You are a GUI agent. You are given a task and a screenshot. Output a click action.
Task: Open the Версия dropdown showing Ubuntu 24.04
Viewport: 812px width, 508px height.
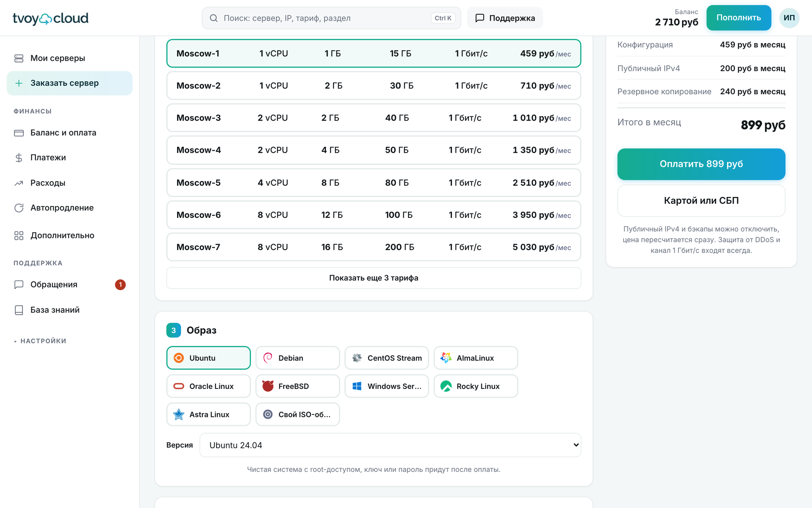(x=390, y=445)
